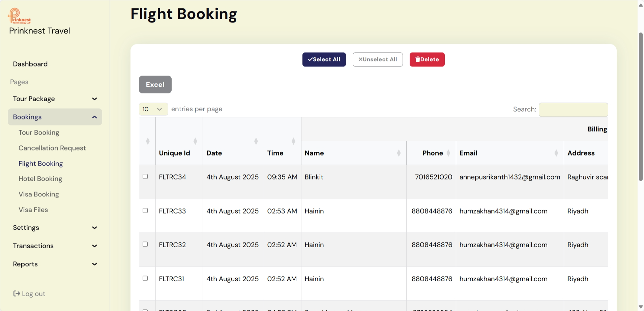This screenshot has width=644, height=311.
Task: Click sort icon in Email column header
Action: pos(556,153)
